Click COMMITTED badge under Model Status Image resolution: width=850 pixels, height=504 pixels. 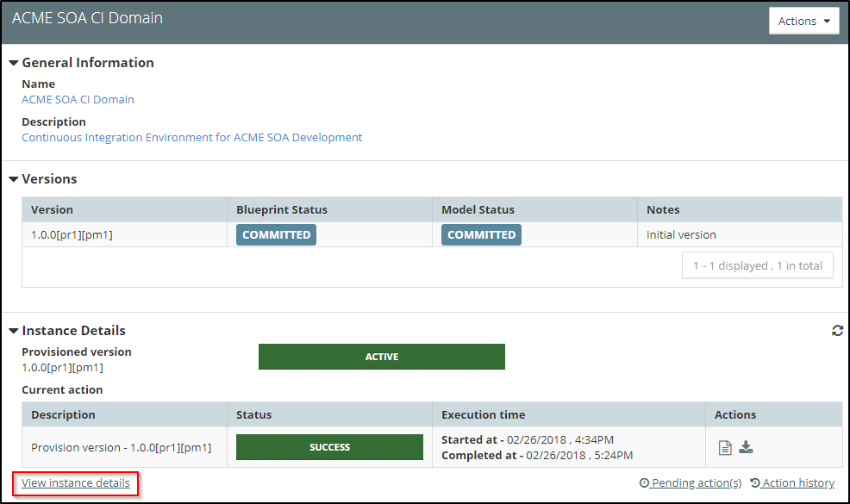(x=481, y=234)
